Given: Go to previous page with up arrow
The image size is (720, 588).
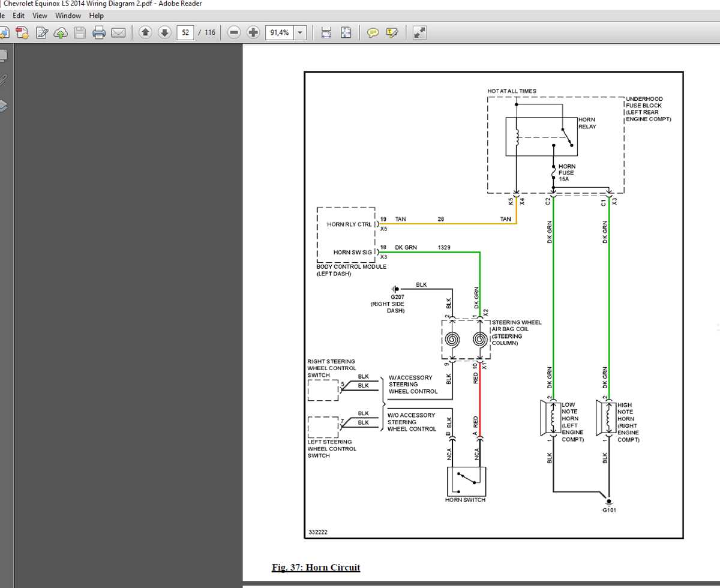Looking at the screenshot, I should 145,32.
